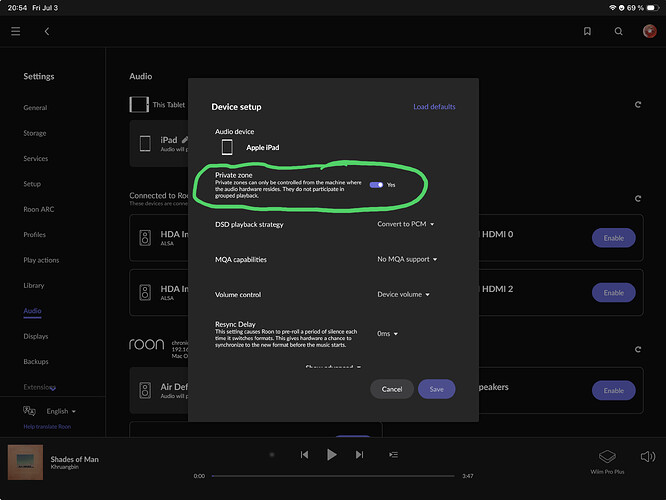Screen dimensions: 666x500
Task: Save the Device setup changes
Action: pyautogui.click(x=437, y=389)
